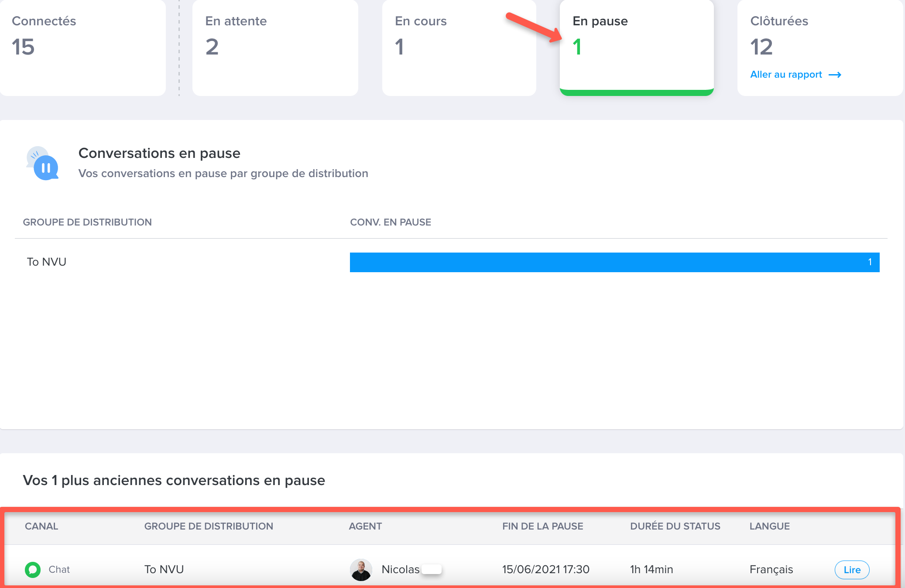Sort by CANAL column header
Viewport: 905px width, 588px height.
pos(41,526)
